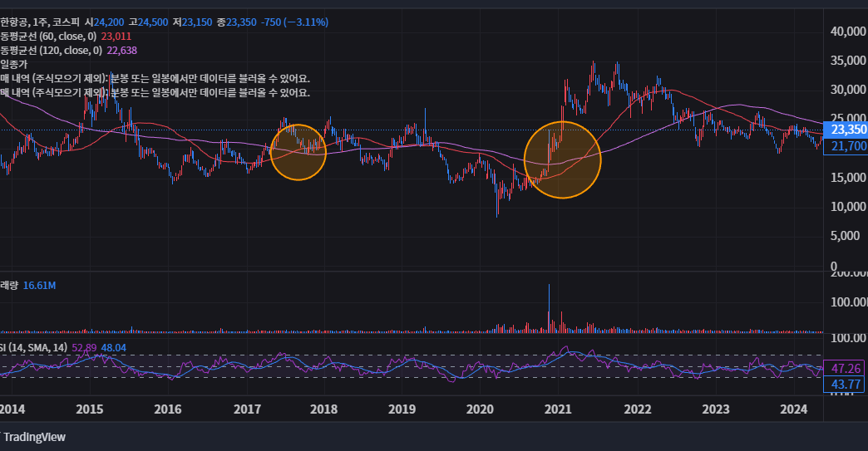Click the TradingView logo link
This screenshot has width=868, height=451.
(x=33, y=437)
